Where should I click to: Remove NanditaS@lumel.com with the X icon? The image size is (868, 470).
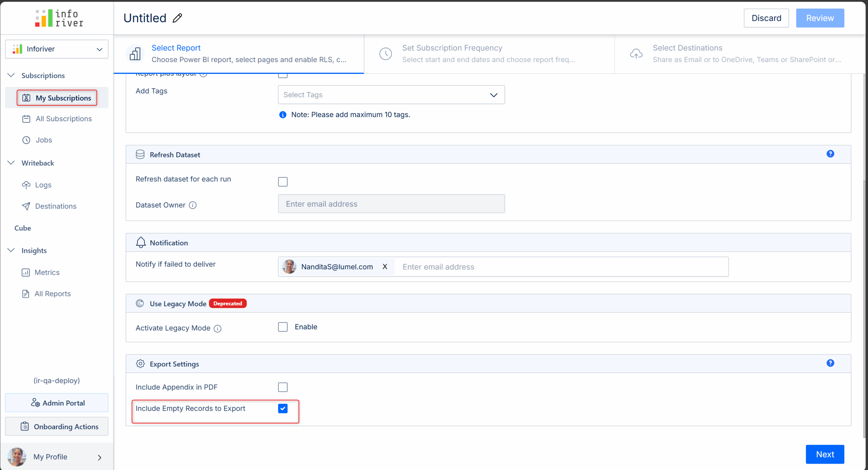tap(385, 267)
